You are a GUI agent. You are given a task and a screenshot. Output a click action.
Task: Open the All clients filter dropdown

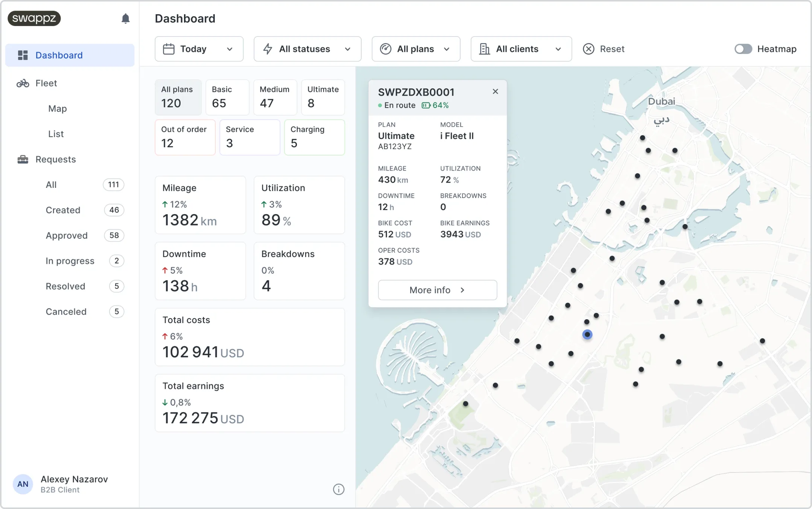click(x=521, y=49)
